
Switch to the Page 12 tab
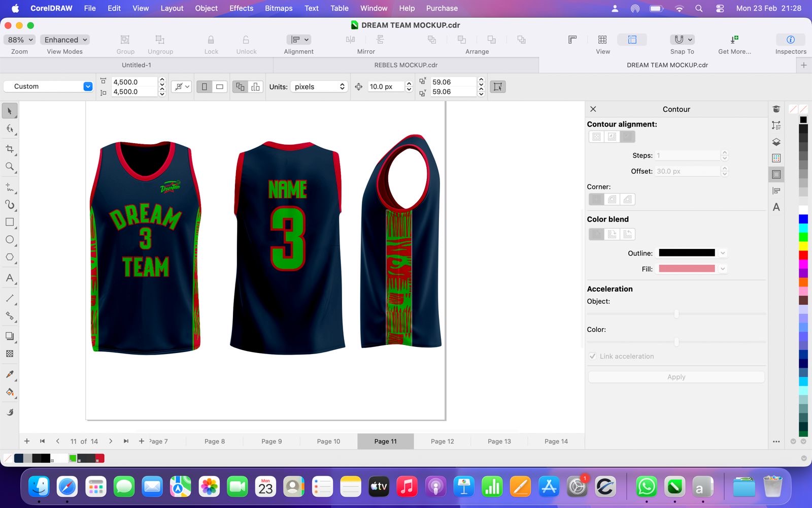pos(442,441)
